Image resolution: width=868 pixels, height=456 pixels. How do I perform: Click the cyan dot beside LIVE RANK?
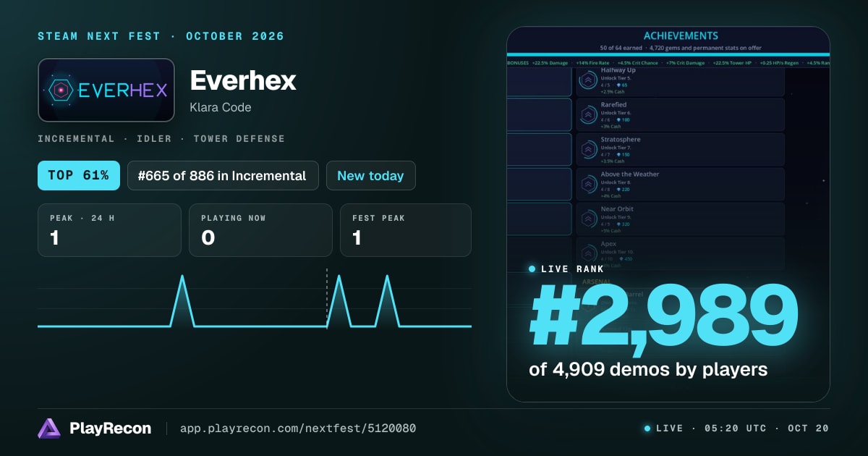[532, 269]
